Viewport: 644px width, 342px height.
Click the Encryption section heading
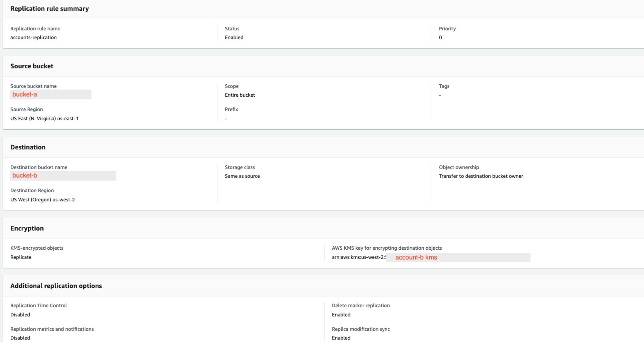pyautogui.click(x=27, y=228)
